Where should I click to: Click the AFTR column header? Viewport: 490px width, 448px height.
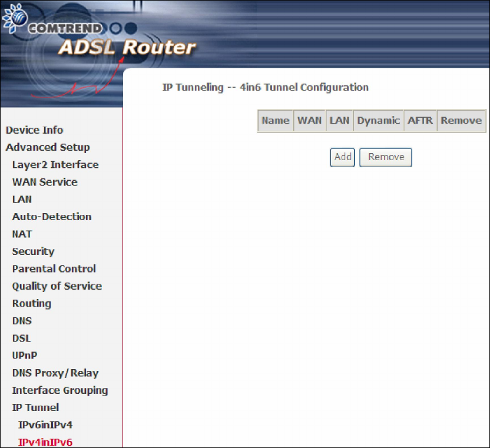[x=420, y=121]
